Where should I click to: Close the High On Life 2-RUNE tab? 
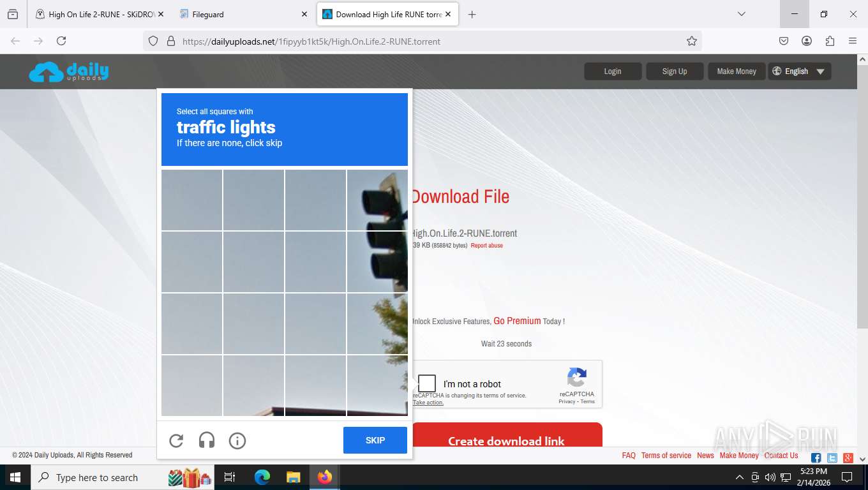[160, 14]
